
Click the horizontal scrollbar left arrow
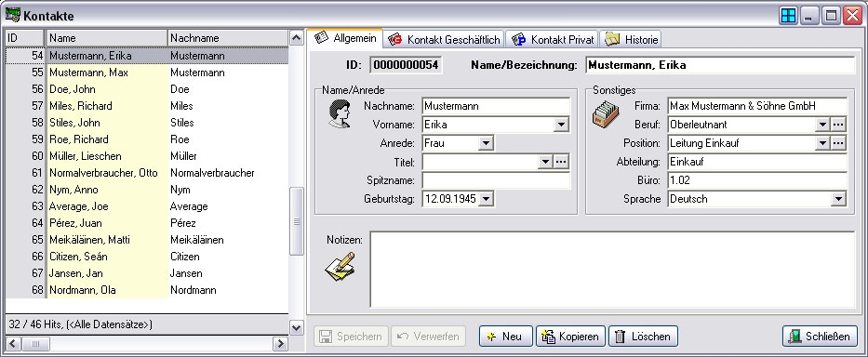[x=13, y=344]
